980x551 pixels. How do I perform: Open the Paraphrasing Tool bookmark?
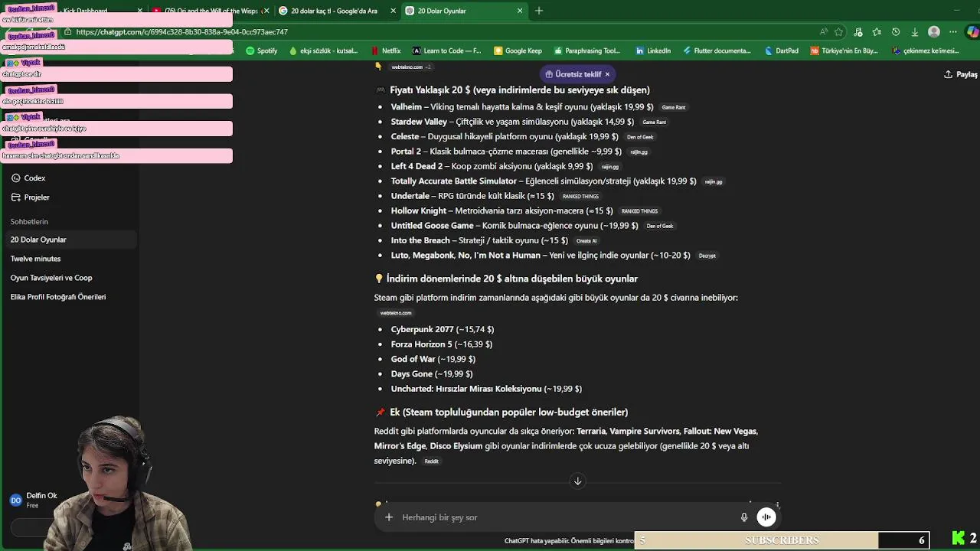pos(586,51)
